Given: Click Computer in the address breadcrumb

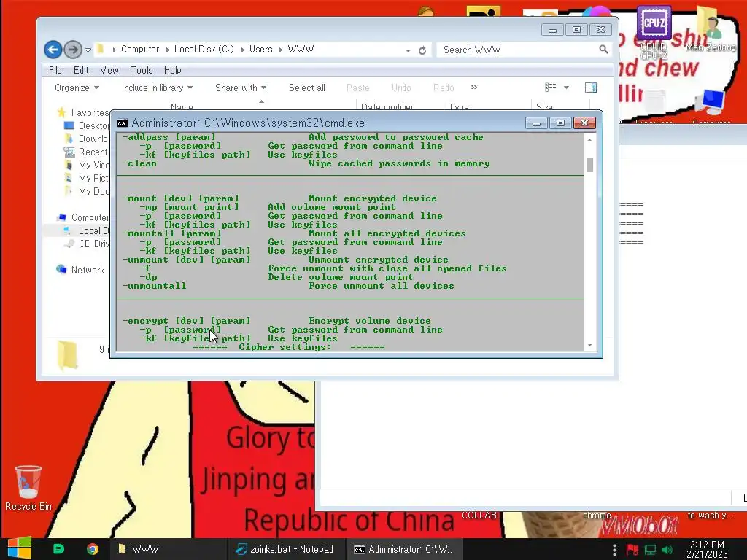Looking at the screenshot, I should click(x=139, y=49).
